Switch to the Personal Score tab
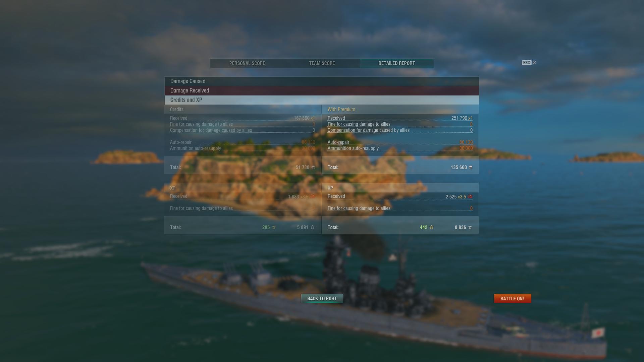Image resolution: width=644 pixels, height=362 pixels. click(247, 63)
